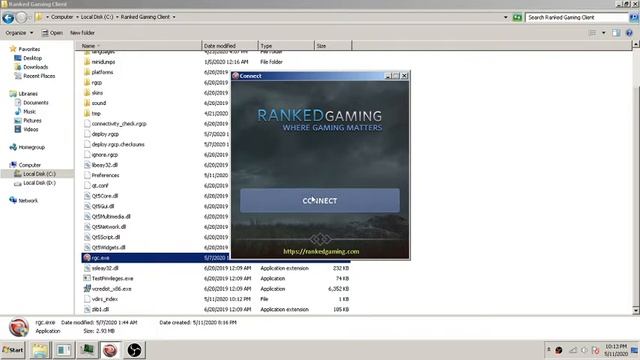Open the Ranked Gaming Client taskbar icon
This screenshot has width=640, height=360.
pos(110,350)
